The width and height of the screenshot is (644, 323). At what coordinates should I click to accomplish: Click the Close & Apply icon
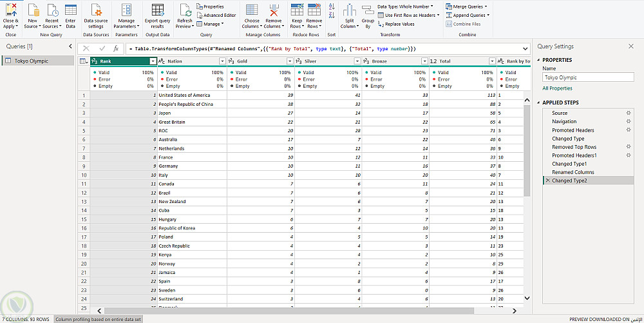pyautogui.click(x=11, y=10)
